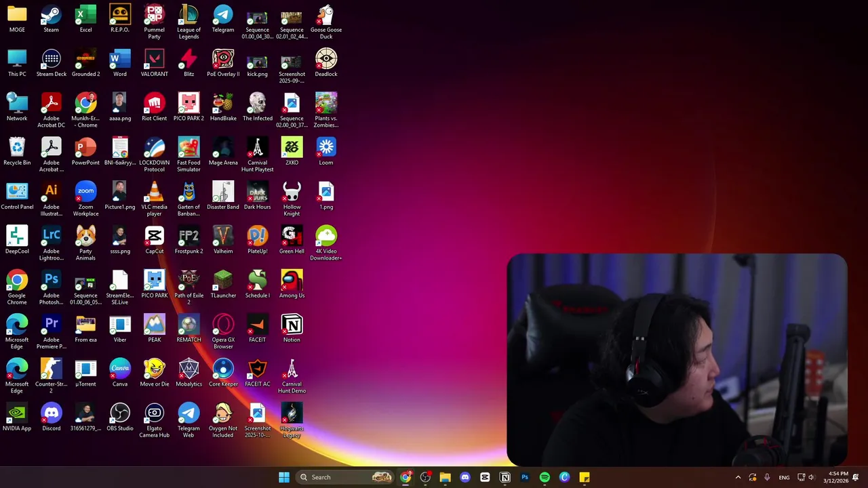This screenshot has width=868, height=488.
Task: Open Spotify from the taskbar
Action: (x=545, y=477)
